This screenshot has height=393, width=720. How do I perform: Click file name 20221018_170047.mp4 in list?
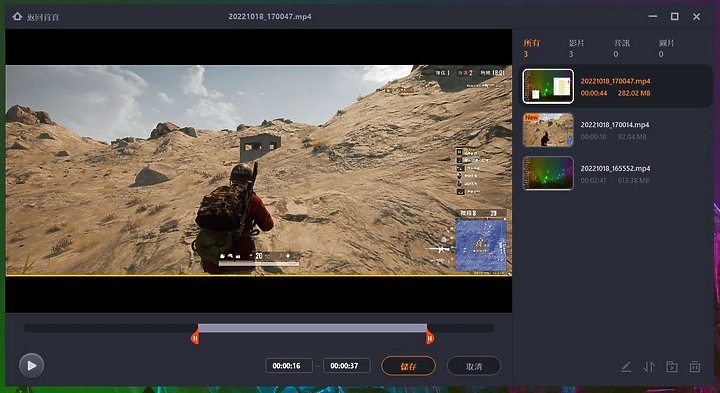tap(615, 81)
